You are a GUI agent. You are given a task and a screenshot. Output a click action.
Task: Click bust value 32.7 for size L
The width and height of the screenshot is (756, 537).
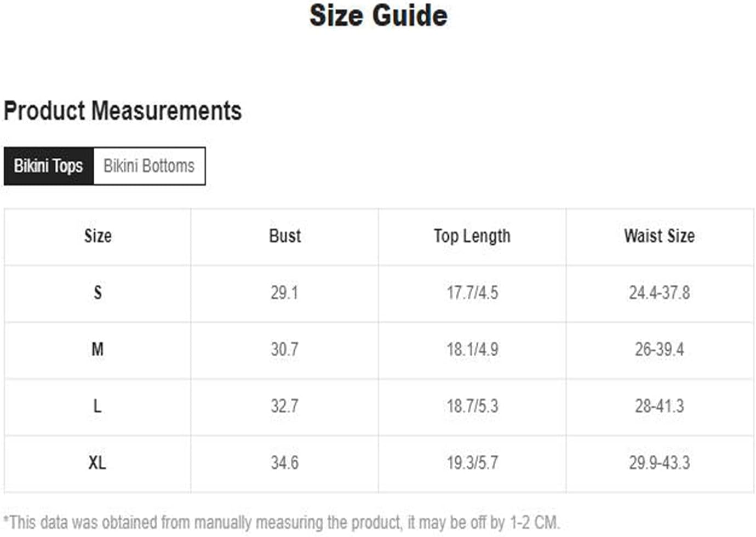284,406
